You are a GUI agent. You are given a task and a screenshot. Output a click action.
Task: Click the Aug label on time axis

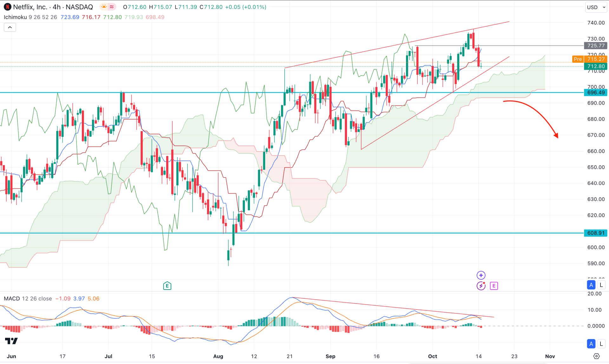[218, 356]
